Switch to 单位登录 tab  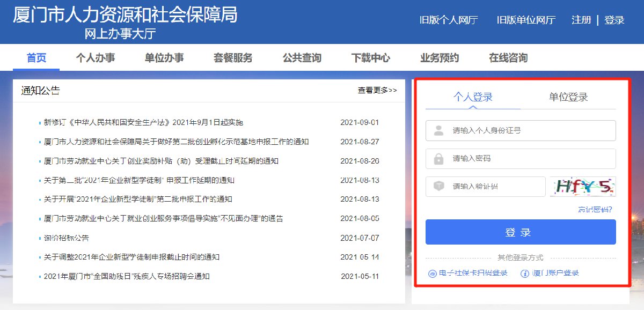[x=568, y=97]
